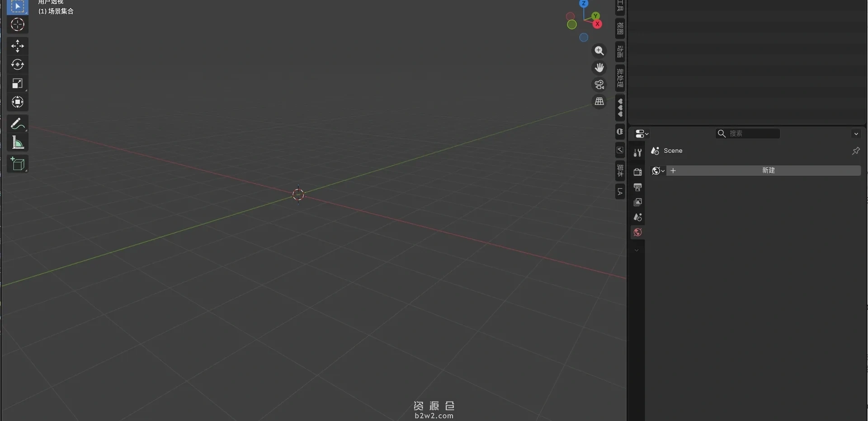Select the Move tool in the toolbar

pyautogui.click(x=17, y=46)
